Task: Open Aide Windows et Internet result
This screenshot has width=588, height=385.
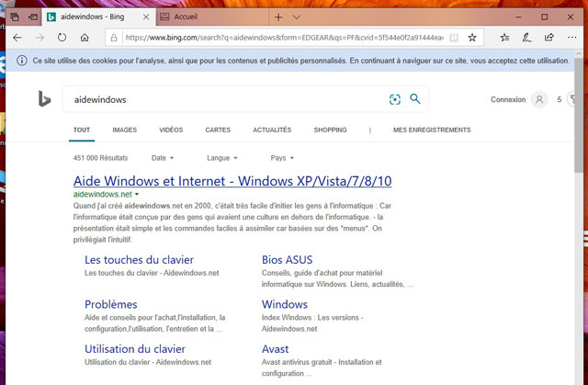Action: pos(232,181)
